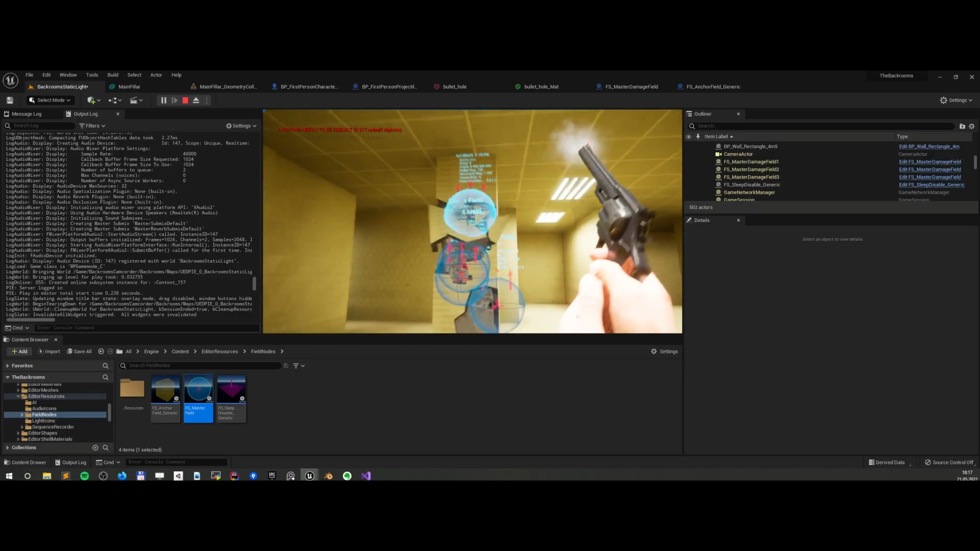Click the Save All button
This screenshot has height=551, width=980.
click(x=80, y=352)
